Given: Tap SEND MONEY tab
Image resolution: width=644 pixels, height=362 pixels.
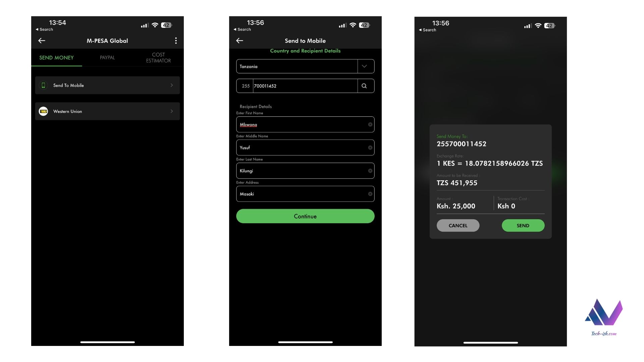Looking at the screenshot, I should (56, 57).
